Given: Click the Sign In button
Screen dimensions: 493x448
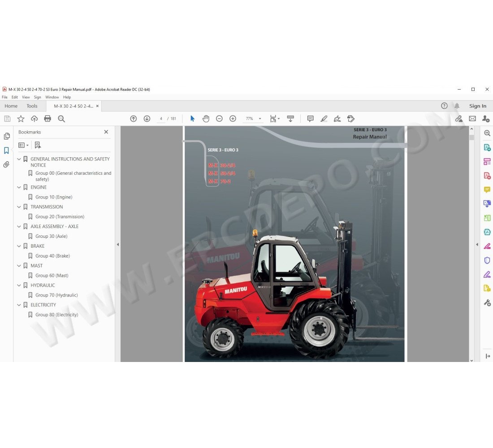Looking at the screenshot, I should (x=478, y=106).
